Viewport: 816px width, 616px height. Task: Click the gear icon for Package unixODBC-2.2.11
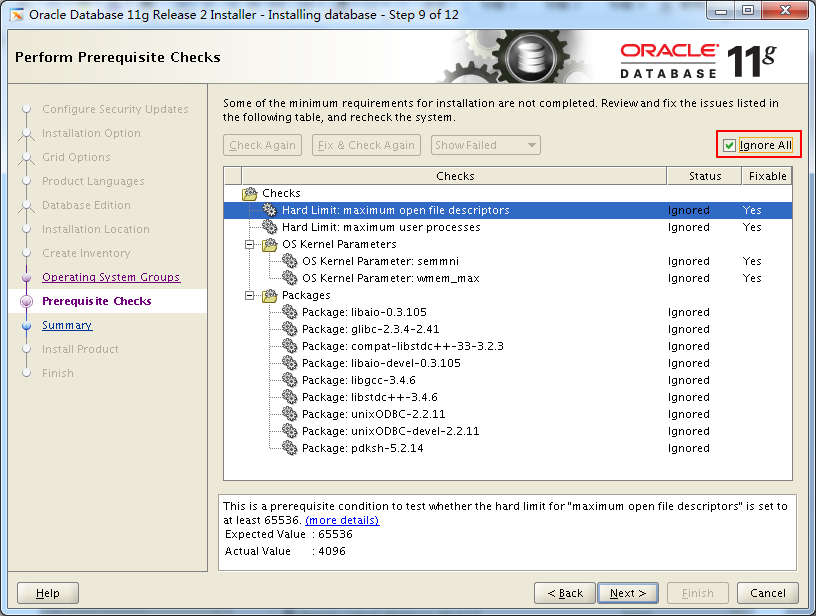[289, 414]
